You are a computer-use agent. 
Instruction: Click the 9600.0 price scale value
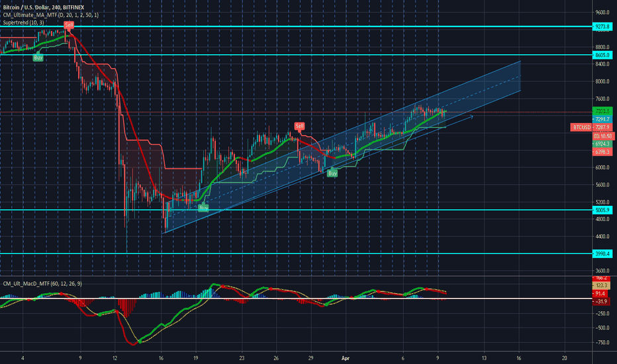602,13
